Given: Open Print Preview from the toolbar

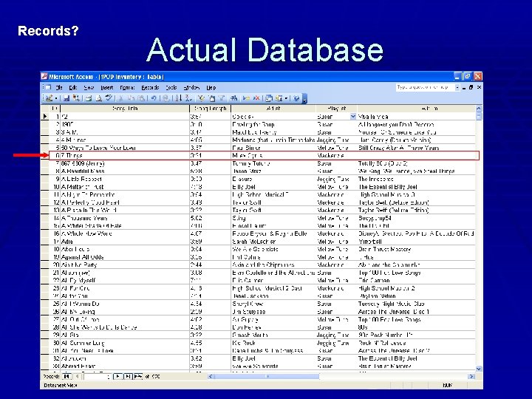Looking at the screenshot, I should (99, 98).
